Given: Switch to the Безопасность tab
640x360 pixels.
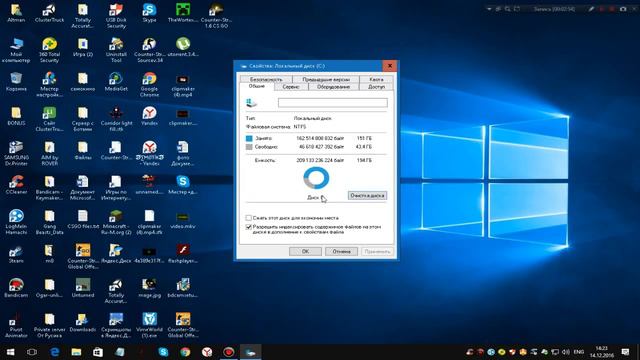Looking at the screenshot, I should (266, 79).
